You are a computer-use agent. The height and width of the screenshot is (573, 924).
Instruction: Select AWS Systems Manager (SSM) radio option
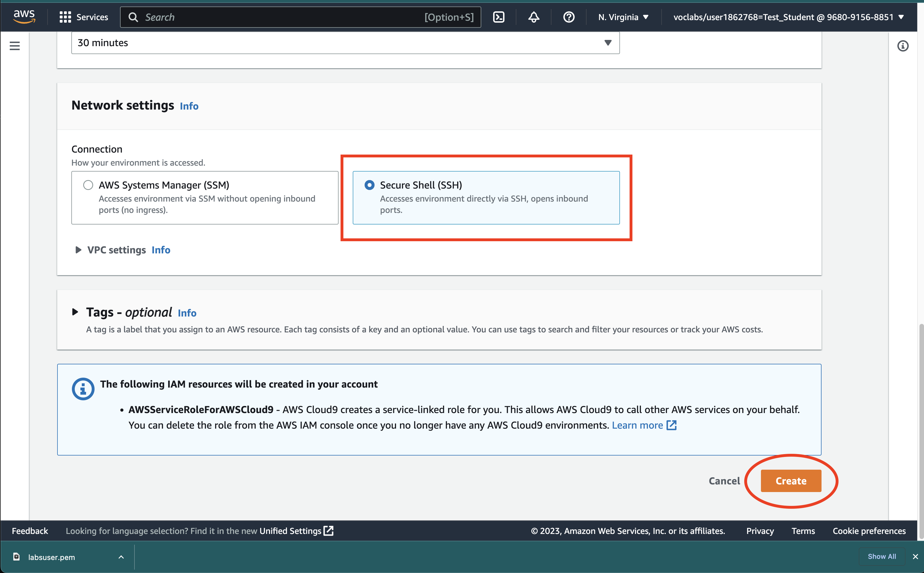pos(88,185)
